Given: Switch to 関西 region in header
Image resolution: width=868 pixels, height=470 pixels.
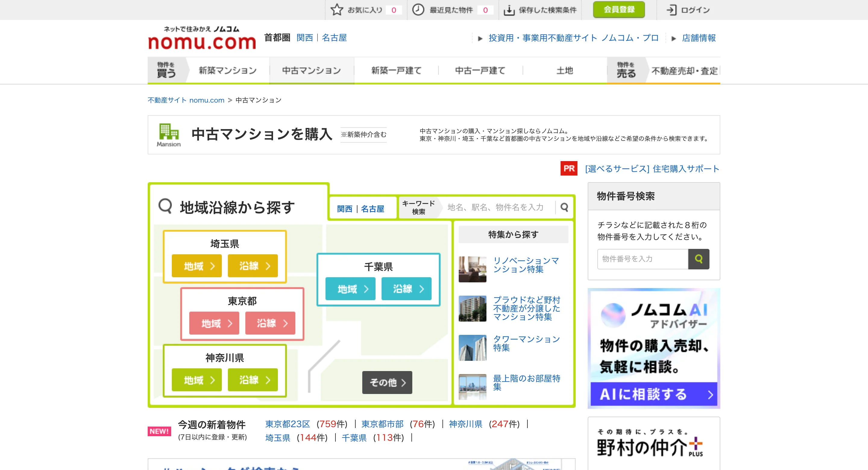Looking at the screenshot, I should point(305,37).
